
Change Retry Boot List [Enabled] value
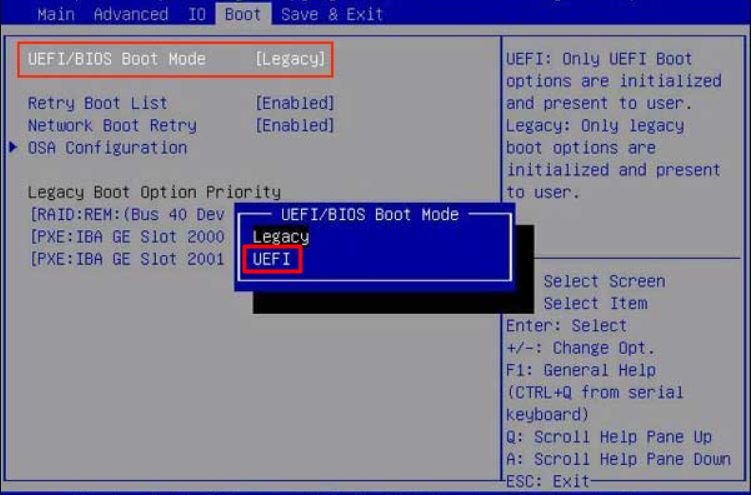click(x=295, y=103)
